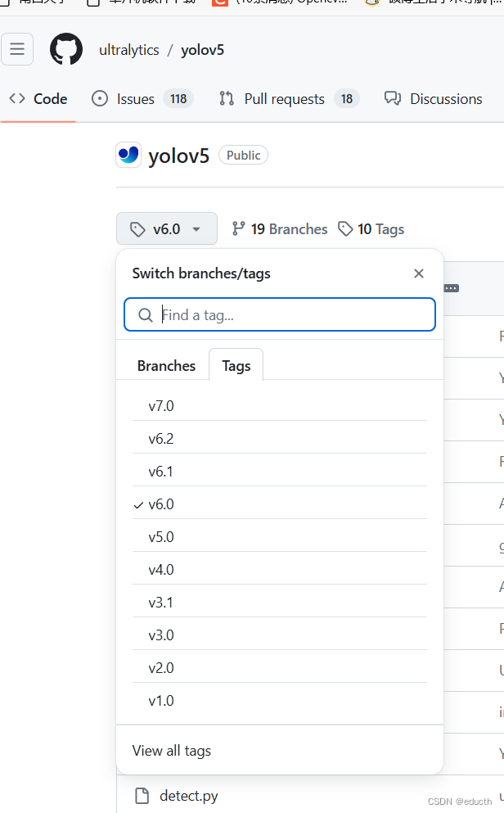This screenshot has width=504, height=813.
Task: Open the site navigation hamburger menu
Action: 17,49
